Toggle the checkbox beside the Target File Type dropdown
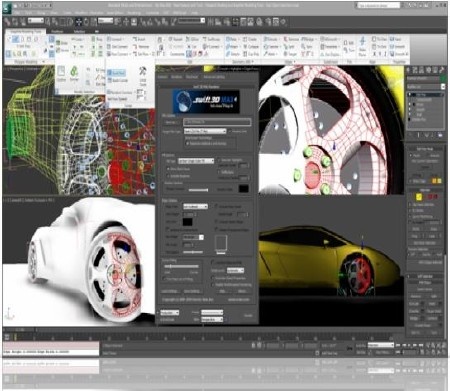The width and height of the screenshot is (450, 391). 231,131
